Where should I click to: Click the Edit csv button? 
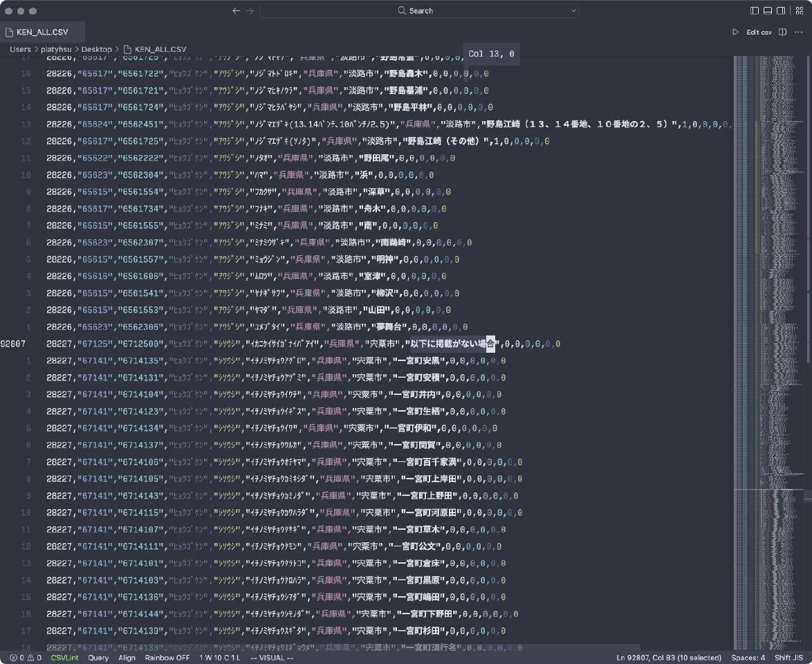coord(759,33)
